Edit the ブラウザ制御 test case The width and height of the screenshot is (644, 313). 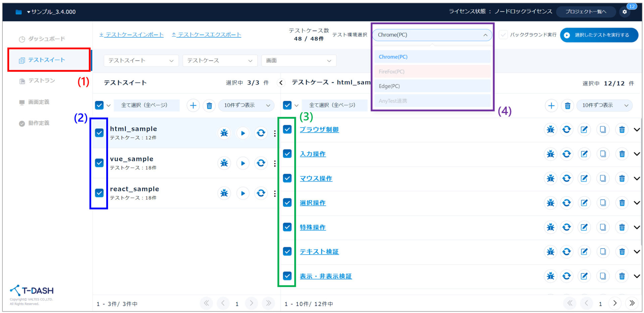tap(584, 129)
